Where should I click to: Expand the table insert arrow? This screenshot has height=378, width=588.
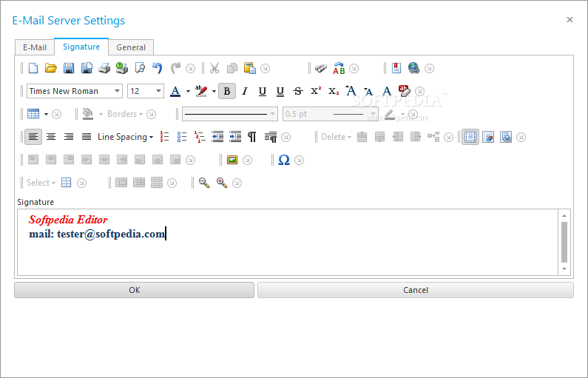[x=46, y=114]
